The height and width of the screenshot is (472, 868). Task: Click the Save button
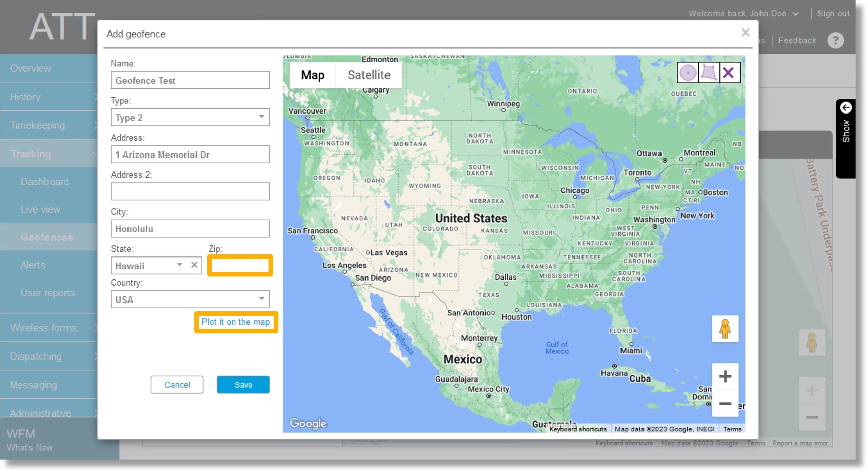[243, 384]
